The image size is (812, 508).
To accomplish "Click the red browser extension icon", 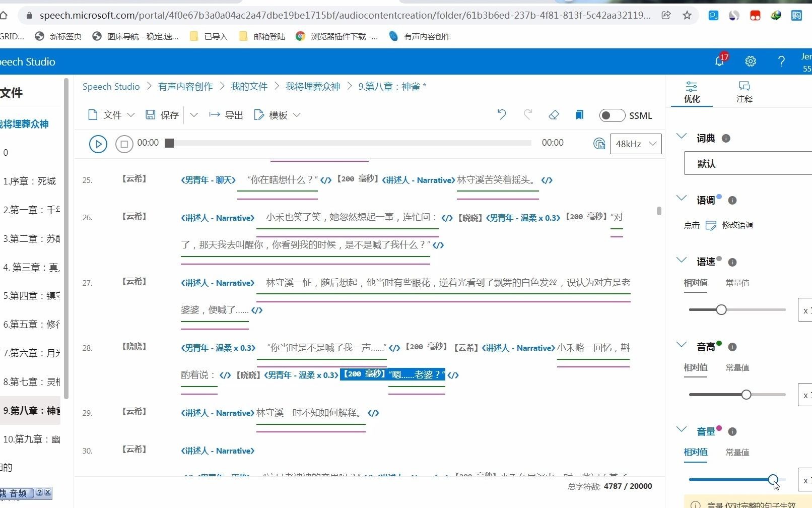I will tap(755, 16).
